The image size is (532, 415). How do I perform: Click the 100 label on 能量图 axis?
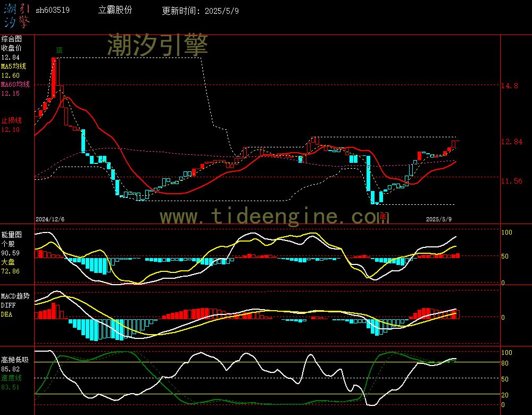pos(506,233)
